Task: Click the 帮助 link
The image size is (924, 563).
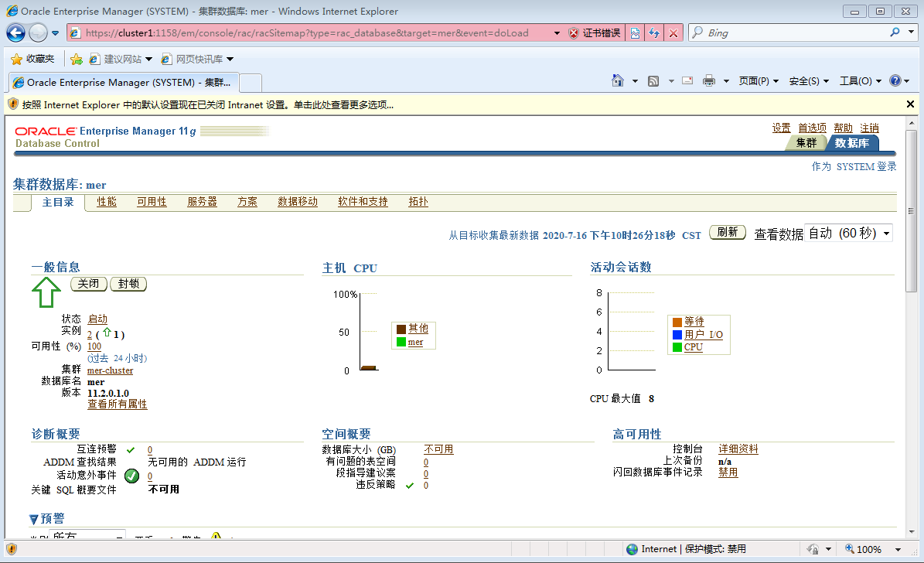Action: (844, 128)
